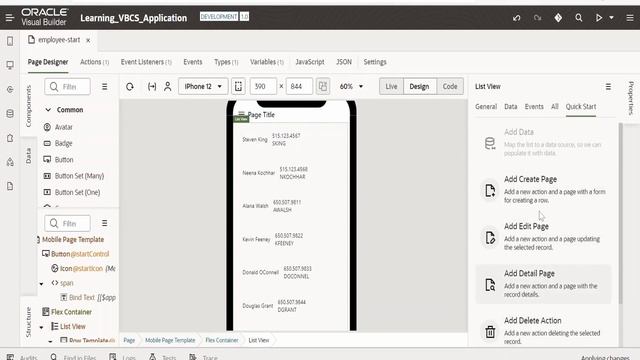640x360 pixels.
Task: Open Mobile Applications navigator icon
Action: pyautogui.click(x=10, y=41)
